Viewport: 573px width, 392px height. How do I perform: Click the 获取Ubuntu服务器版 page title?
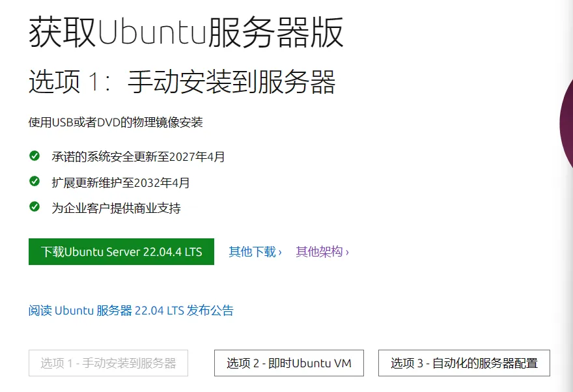tap(186, 32)
